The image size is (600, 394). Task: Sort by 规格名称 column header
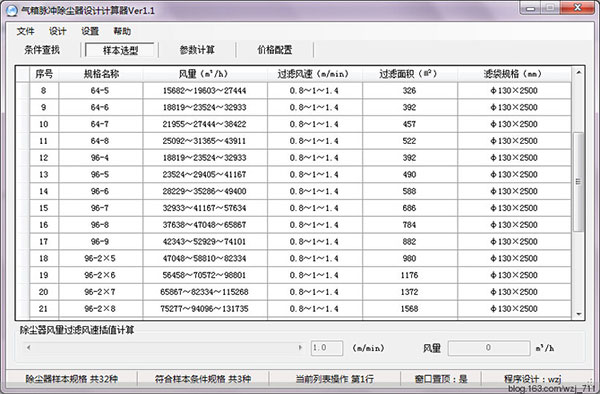point(101,74)
